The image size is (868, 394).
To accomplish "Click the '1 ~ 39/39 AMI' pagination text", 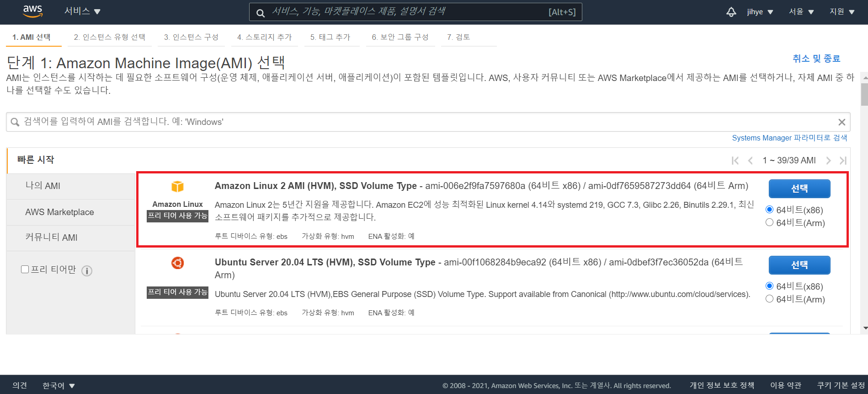I will click(789, 161).
